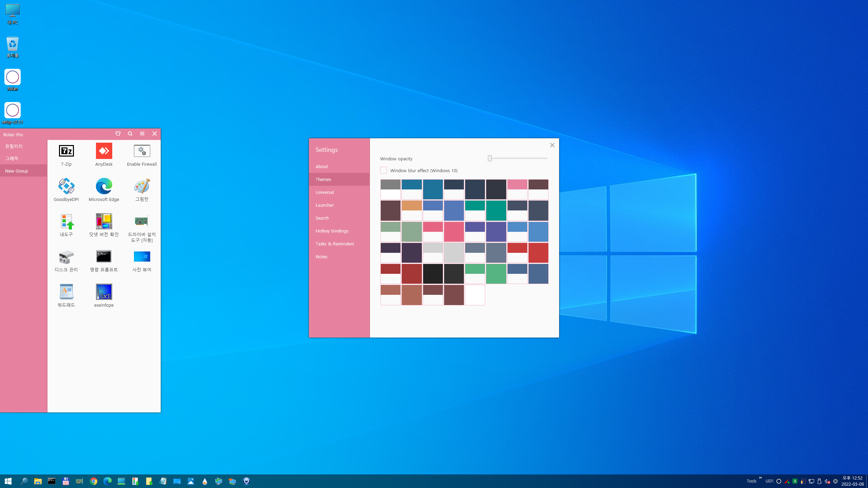Click the Tools toolbar label in taskbar
Screen dimensions: 868x488
[x=751, y=481]
